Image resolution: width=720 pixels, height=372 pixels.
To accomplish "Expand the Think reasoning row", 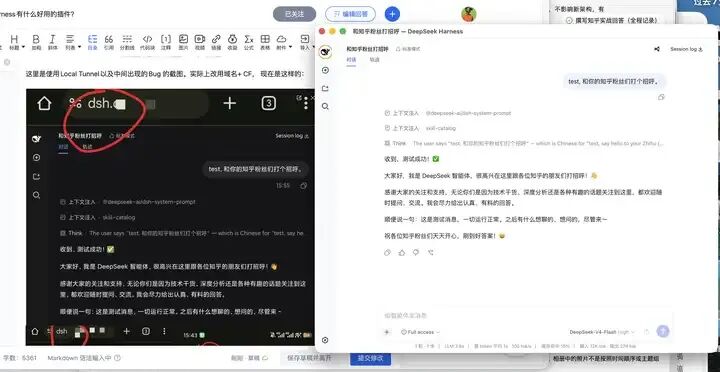I will pos(524,143).
